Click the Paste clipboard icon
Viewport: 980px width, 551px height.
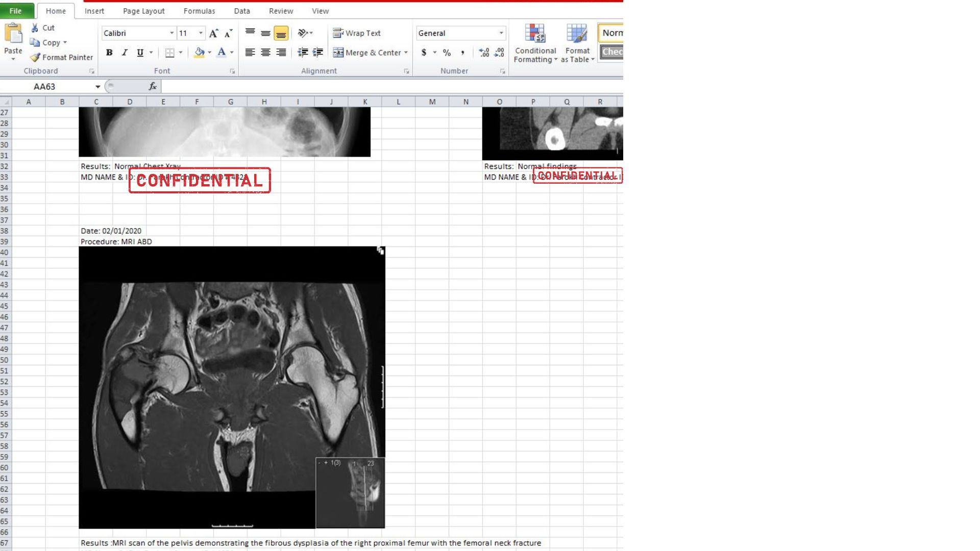(x=13, y=34)
